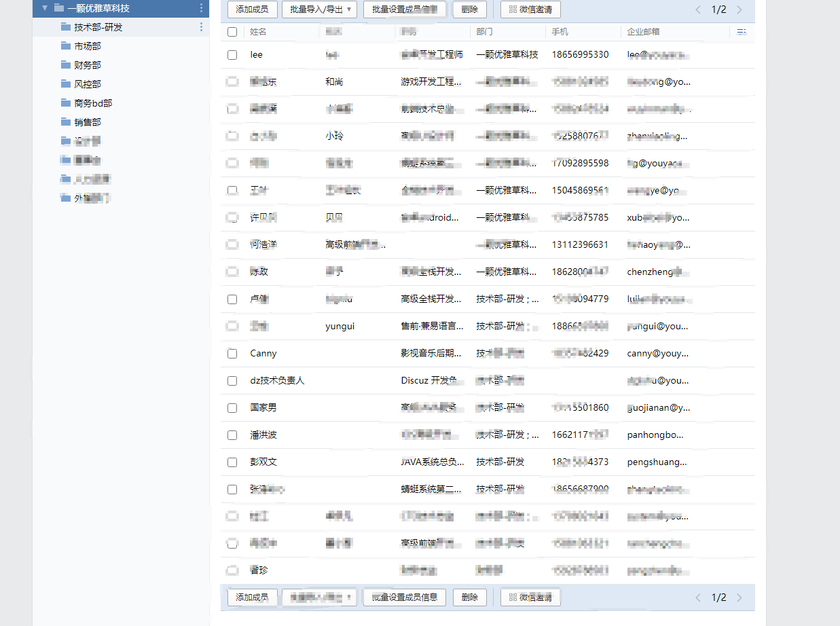The height and width of the screenshot is (626, 840).
Task: Click the Discuz 开发 position cell
Action: 433,380
